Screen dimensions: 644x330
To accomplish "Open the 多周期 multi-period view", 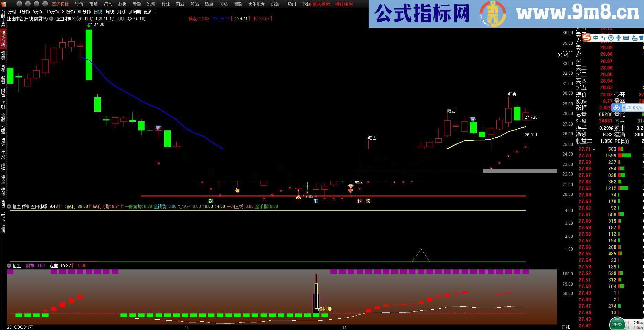I will pos(135,12).
